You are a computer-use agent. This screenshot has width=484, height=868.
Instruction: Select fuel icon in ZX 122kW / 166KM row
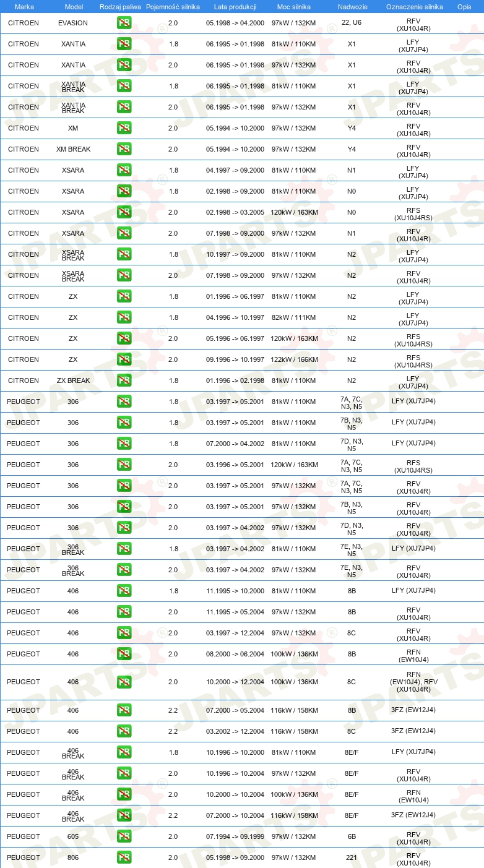124,359
